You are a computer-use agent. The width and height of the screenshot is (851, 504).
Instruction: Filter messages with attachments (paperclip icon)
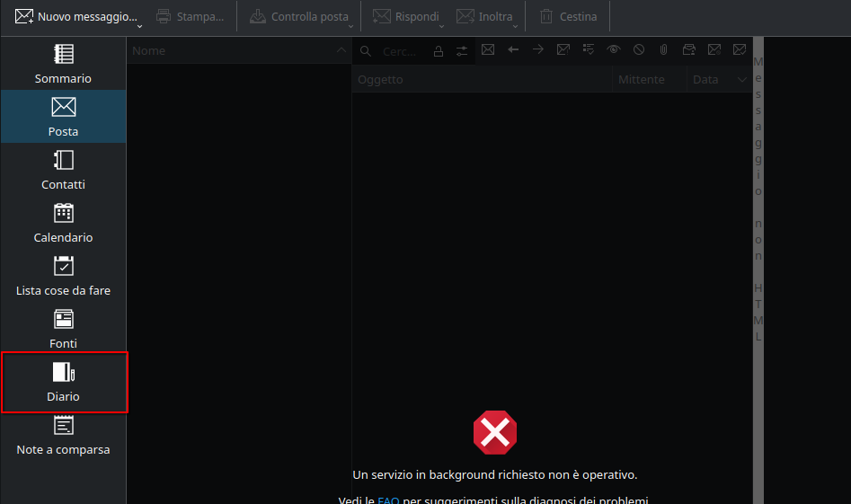(x=663, y=50)
